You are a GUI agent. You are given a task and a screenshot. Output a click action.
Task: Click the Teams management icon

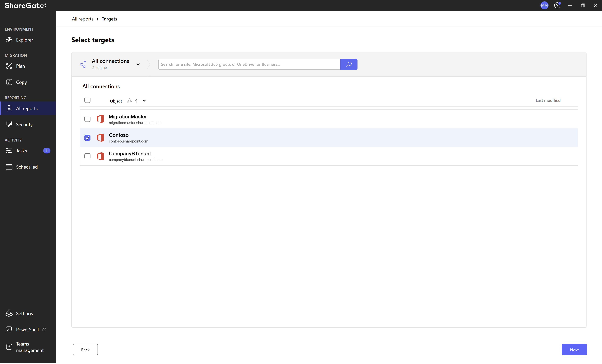(x=9, y=347)
